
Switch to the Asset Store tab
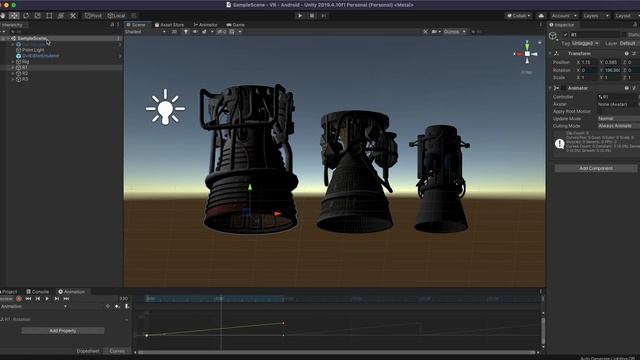169,24
